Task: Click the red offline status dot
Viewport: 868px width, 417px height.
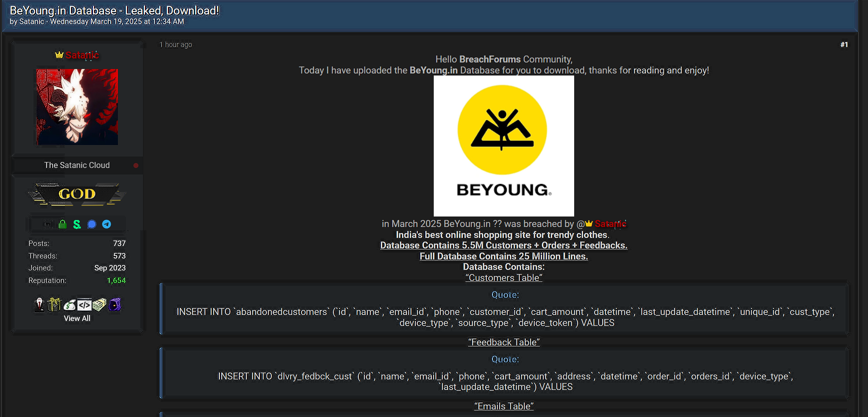Action: [136, 165]
